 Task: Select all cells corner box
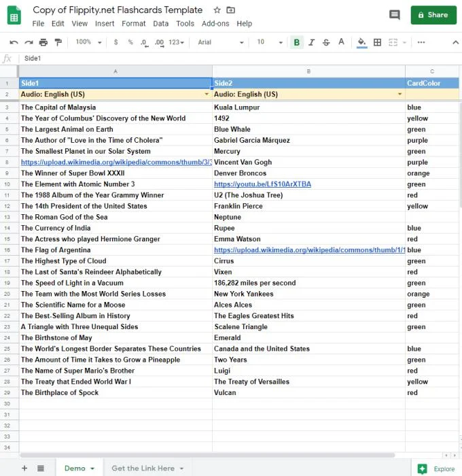tap(9, 71)
